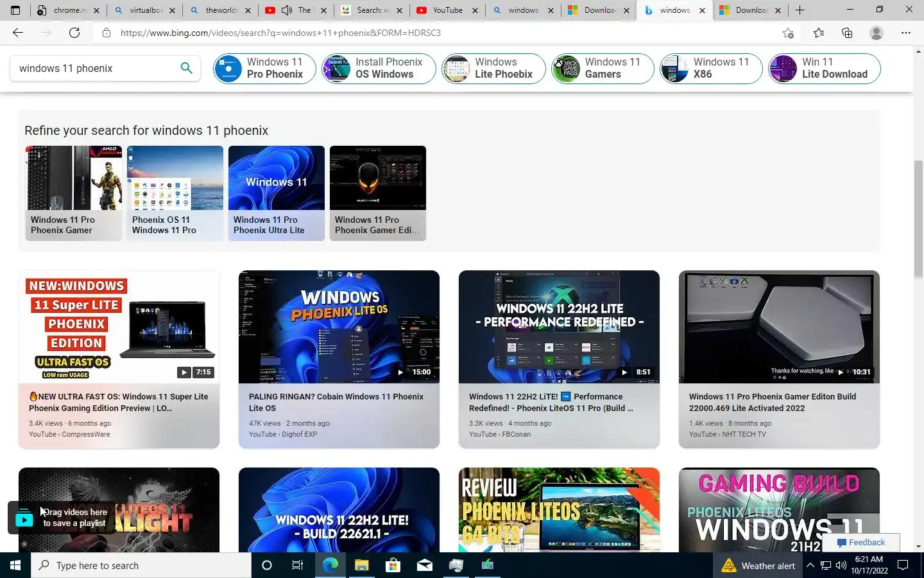
Task: Click the Windows Start button
Action: (x=15, y=565)
